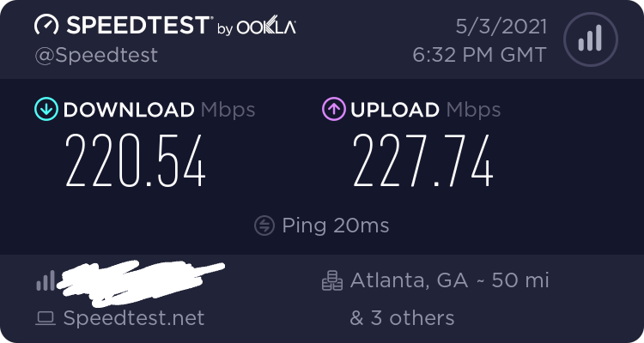Expand the & 3 others servers
644x343 pixels.
402,318
